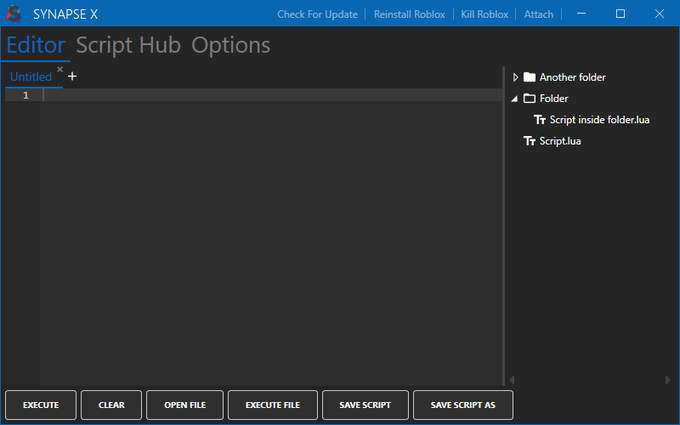Screen dimensions: 680x425
Task: Click the SAVE SCRIPT AS button
Action: coord(463,405)
